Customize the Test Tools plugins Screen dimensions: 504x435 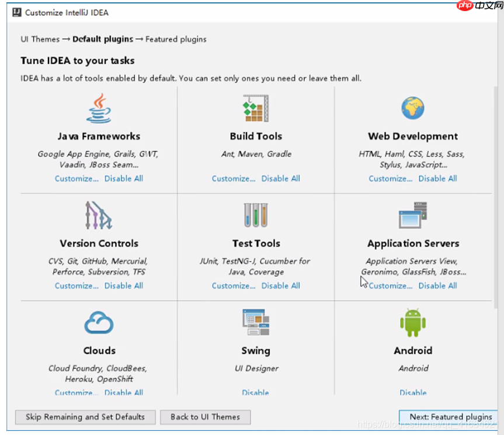point(234,286)
